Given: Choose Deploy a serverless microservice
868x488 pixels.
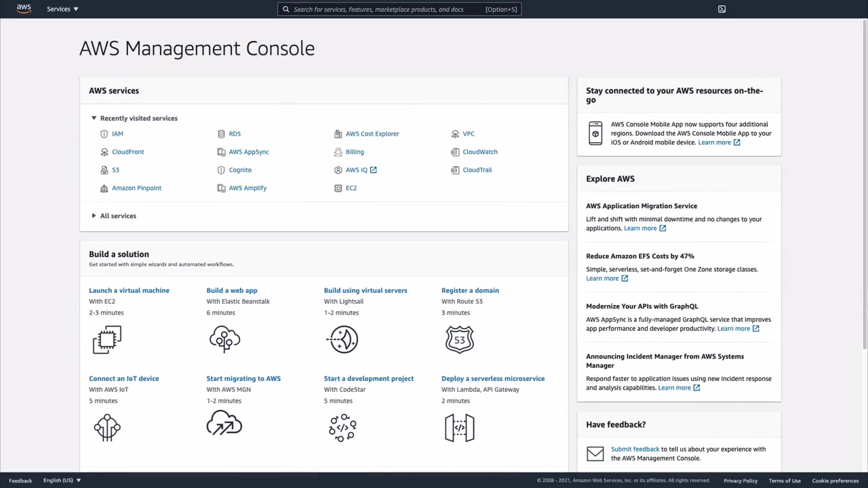Looking at the screenshot, I should [x=493, y=379].
